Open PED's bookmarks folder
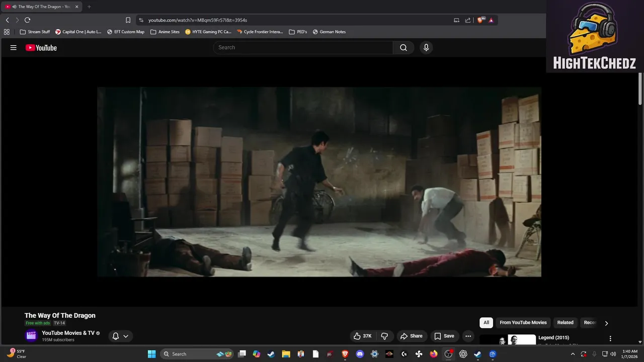 click(298, 32)
